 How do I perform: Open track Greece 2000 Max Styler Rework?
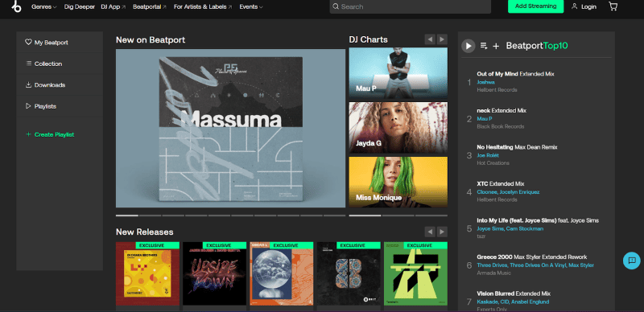click(x=532, y=257)
